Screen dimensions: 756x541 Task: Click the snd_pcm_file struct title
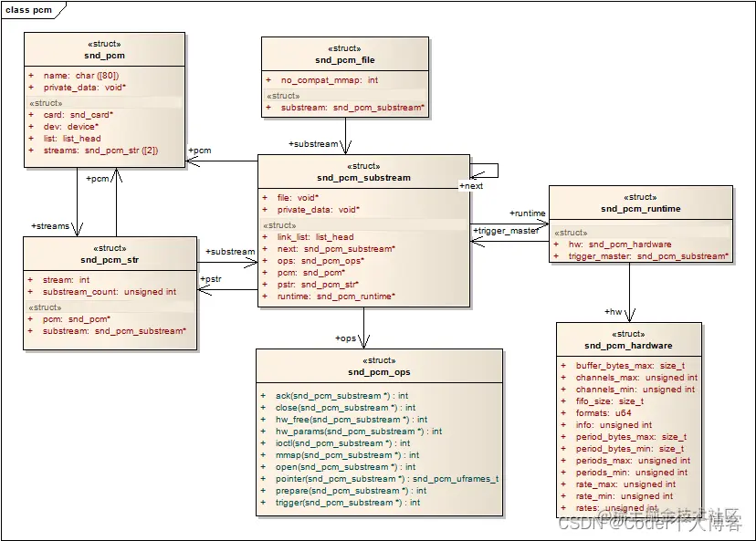(345, 60)
